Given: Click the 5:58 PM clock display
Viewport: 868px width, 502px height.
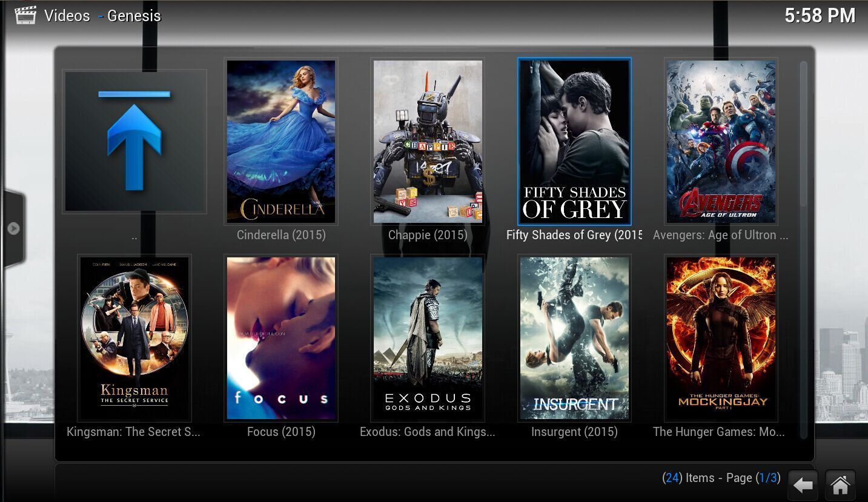Looking at the screenshot, I should pos(820,16).
